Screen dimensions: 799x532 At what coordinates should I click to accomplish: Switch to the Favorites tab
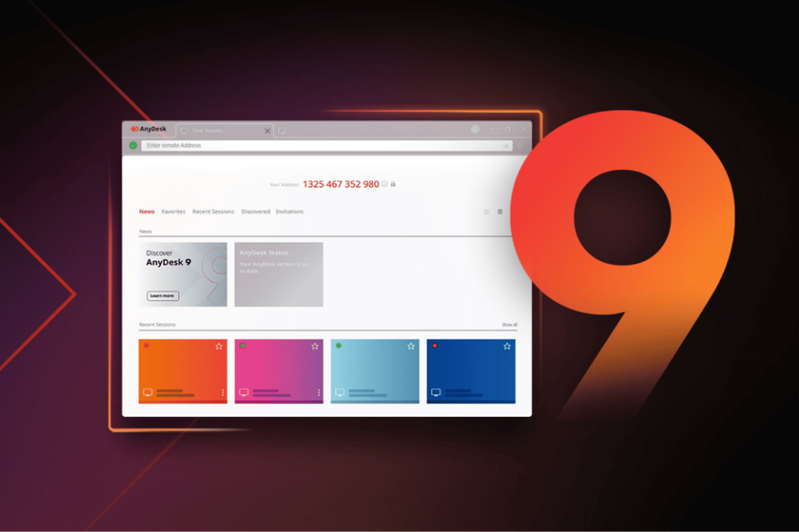coord(173,211)
